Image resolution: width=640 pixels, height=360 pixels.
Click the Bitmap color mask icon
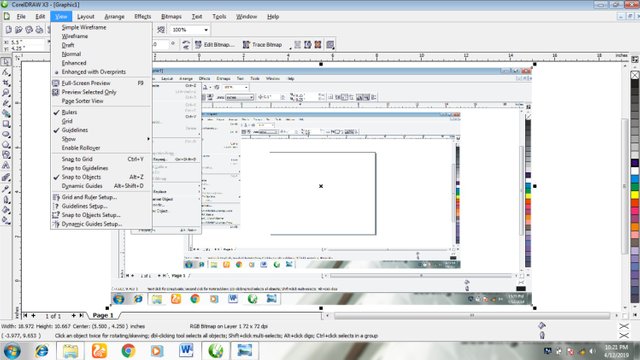click(318, 44)
